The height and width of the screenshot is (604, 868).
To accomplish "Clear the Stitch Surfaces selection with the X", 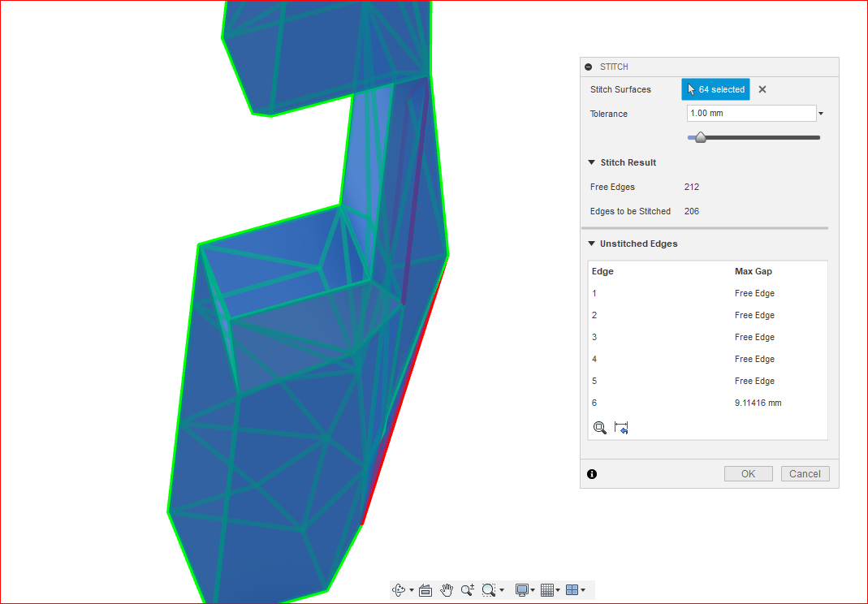I will (762, 89).
